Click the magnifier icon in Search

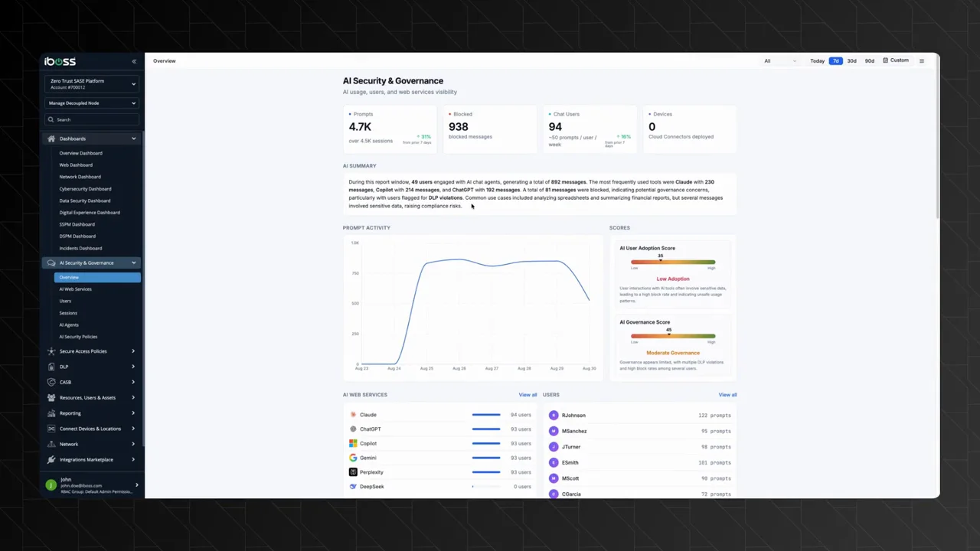coord(51,119)
